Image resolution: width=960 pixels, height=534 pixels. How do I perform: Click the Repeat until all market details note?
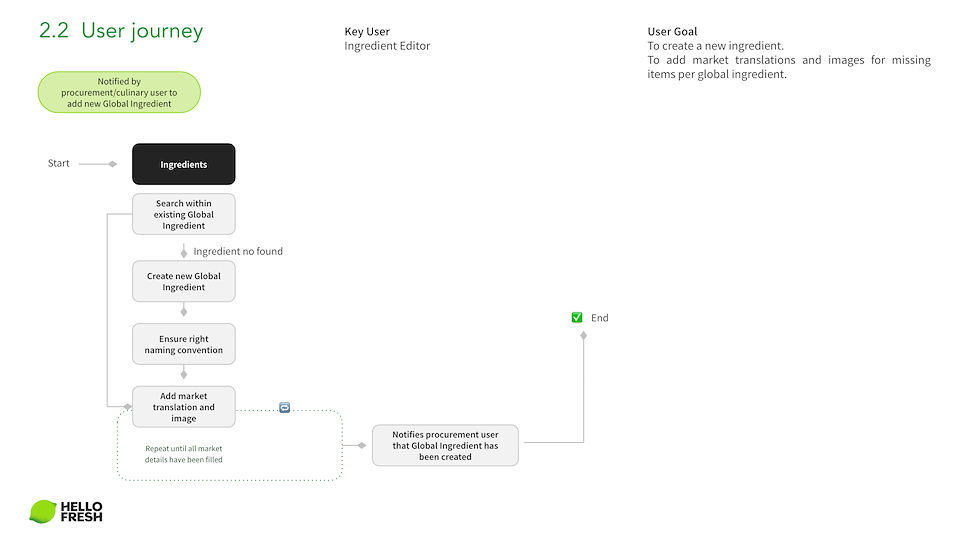(x=169, y=454)
